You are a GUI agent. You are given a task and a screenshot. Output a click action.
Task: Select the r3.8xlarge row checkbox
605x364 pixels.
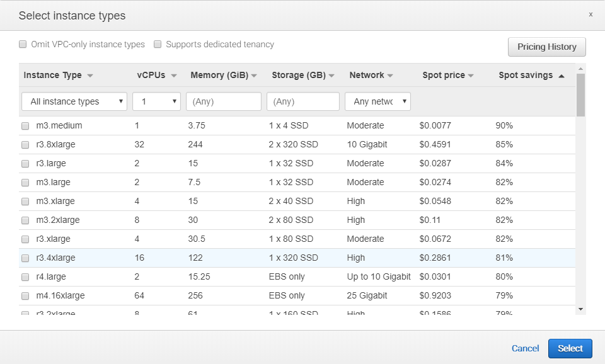pos(25,145)
